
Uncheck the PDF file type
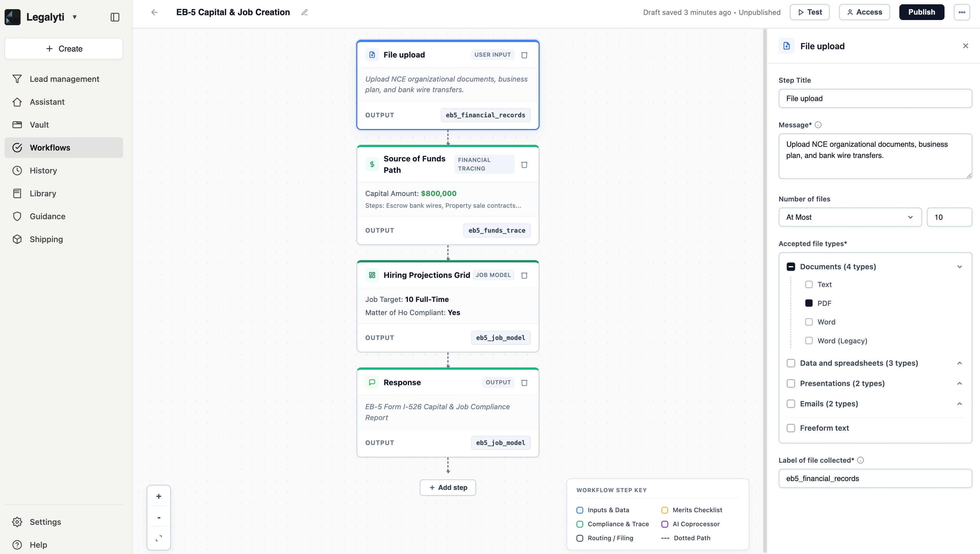click(x=809, y=303)
